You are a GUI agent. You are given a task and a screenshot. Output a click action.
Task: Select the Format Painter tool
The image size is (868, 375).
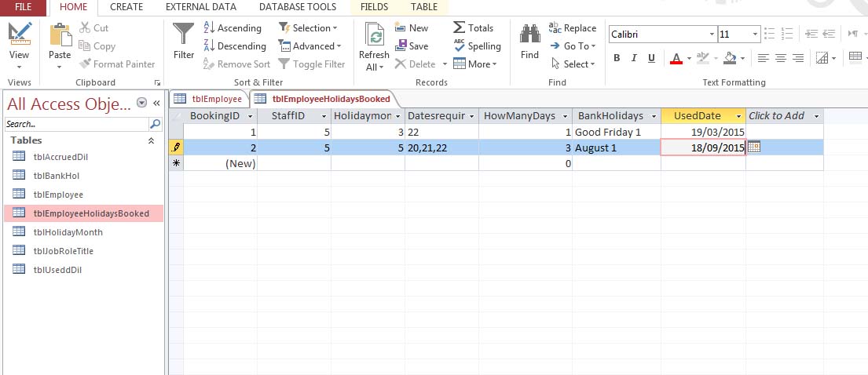117,64
